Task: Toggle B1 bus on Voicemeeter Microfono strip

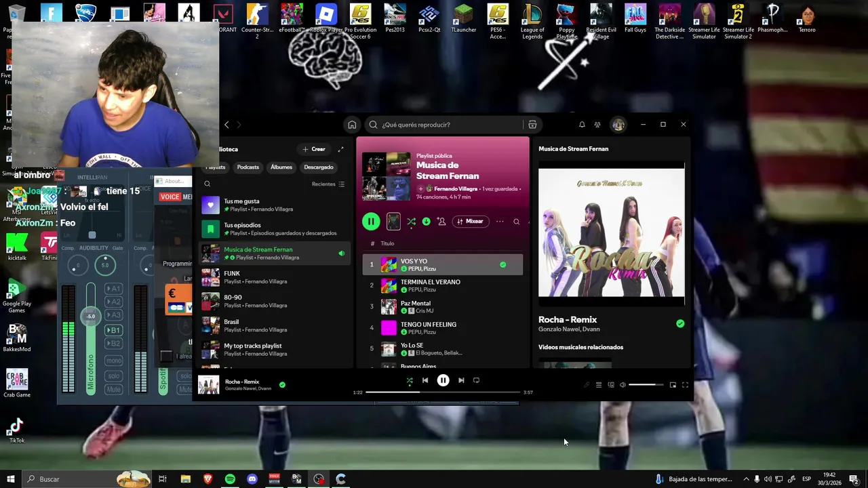Action: tap(114, 330)
